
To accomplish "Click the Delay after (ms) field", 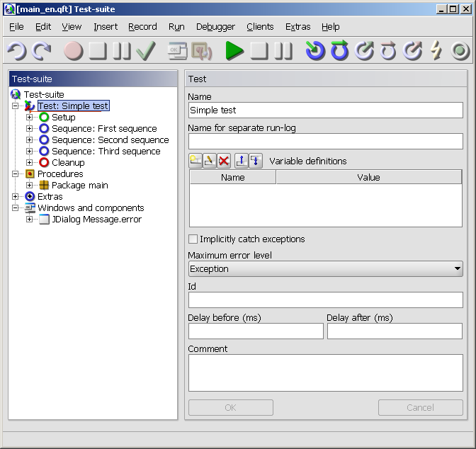I will coord(395,331).
